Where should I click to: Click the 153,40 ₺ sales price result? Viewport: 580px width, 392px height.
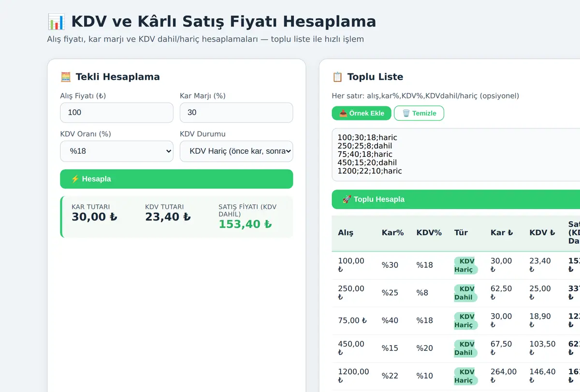tap(245, 224)
